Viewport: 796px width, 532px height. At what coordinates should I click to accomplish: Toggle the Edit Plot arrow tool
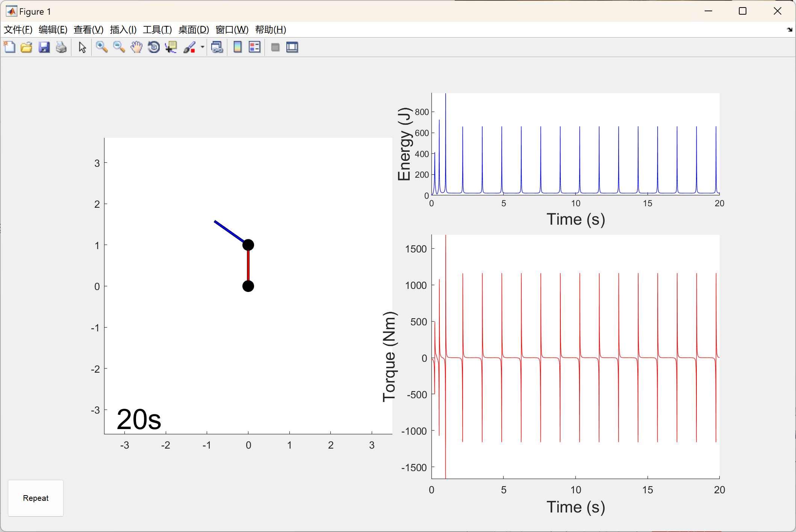coord(82,47)
